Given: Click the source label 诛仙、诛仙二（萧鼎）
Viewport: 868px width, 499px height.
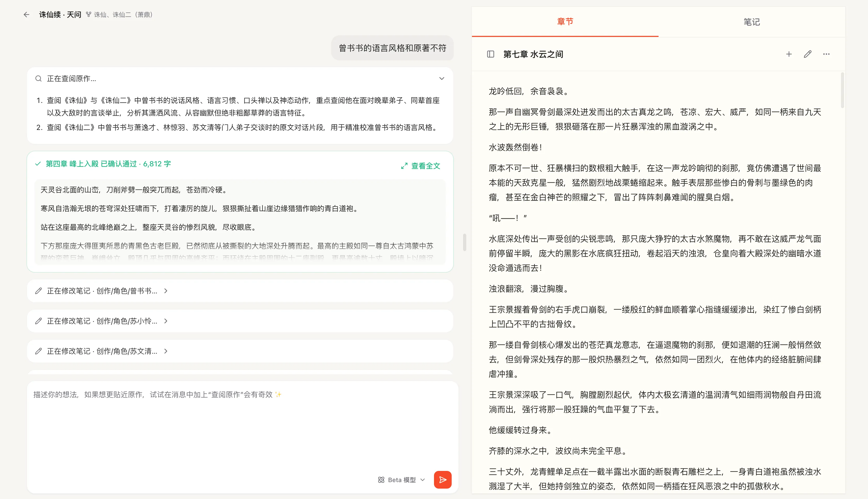Looking at the screenshot, I should coord(123,15).
